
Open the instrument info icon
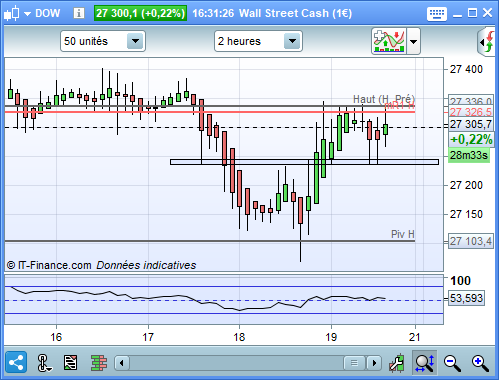click(x=79, y=13)
